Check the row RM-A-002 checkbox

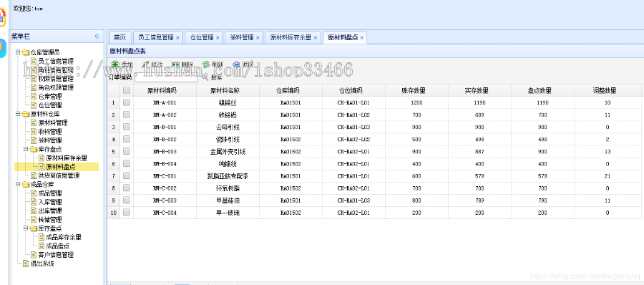coord(127,115)
